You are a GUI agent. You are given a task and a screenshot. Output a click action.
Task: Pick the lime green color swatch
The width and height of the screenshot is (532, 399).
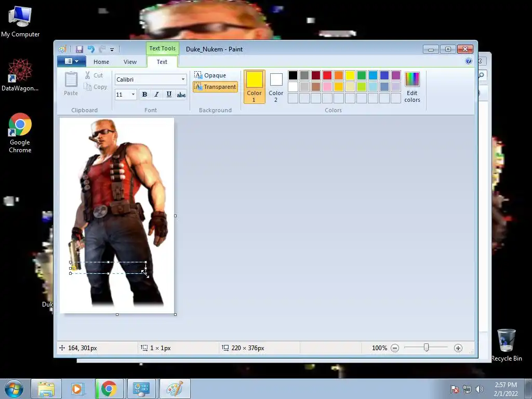[362, 87]
